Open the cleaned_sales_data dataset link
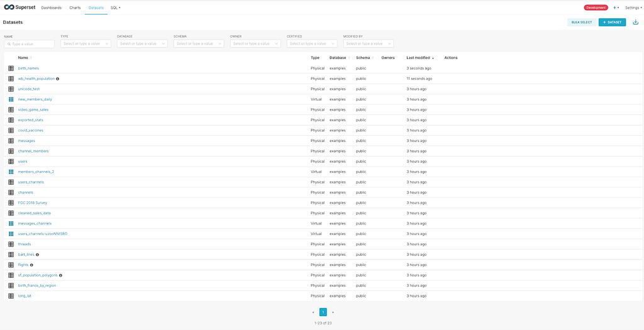Image resolution: width=644 pixels, height=330 pixels. point(35,213)
